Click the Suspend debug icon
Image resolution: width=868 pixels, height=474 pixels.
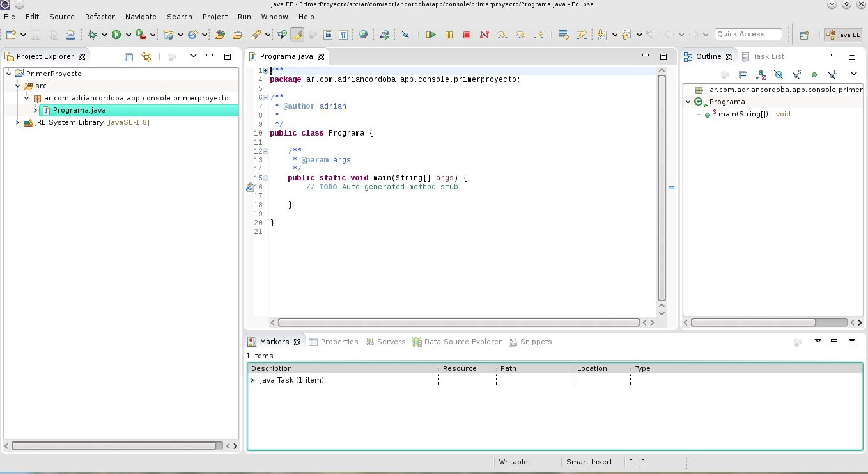[x=449, y=35]
